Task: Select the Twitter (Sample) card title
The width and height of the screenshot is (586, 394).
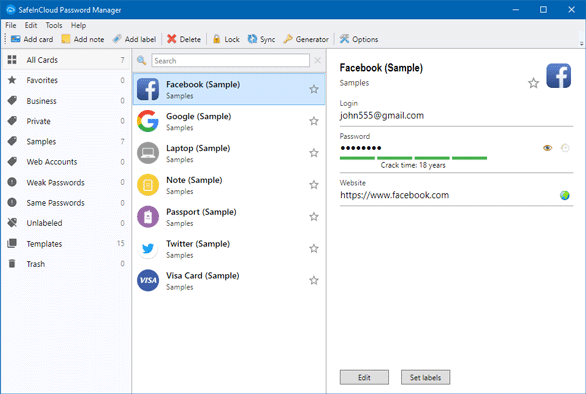Action: point(198,244)
